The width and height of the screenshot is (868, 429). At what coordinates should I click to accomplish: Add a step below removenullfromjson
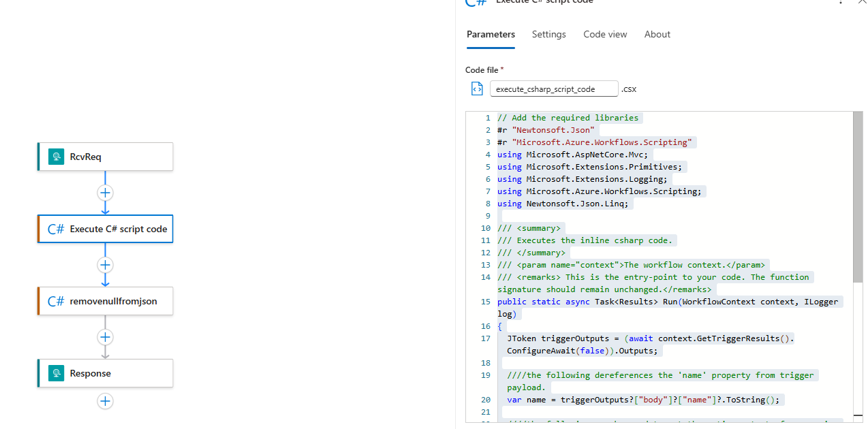coord(105,337)
